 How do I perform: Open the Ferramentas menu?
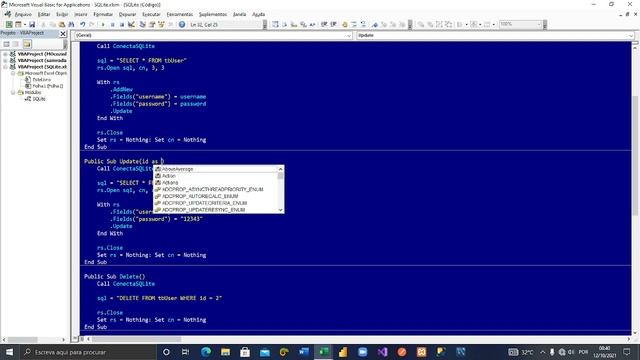coord(180,14)
